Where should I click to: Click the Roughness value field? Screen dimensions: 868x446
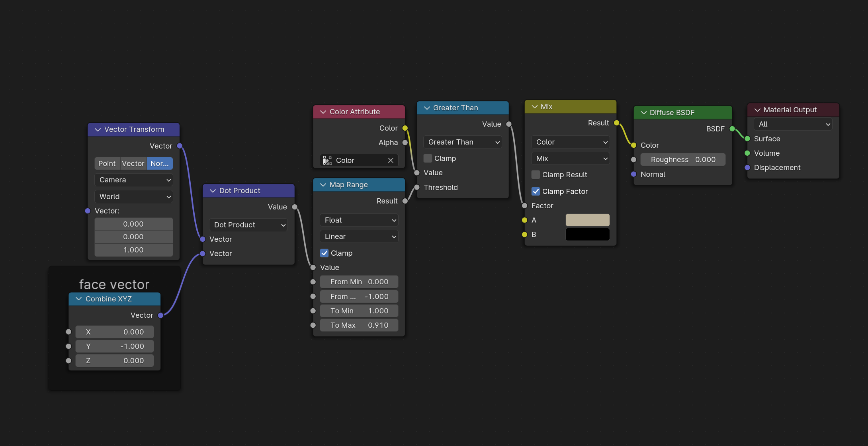coord(682,160)
